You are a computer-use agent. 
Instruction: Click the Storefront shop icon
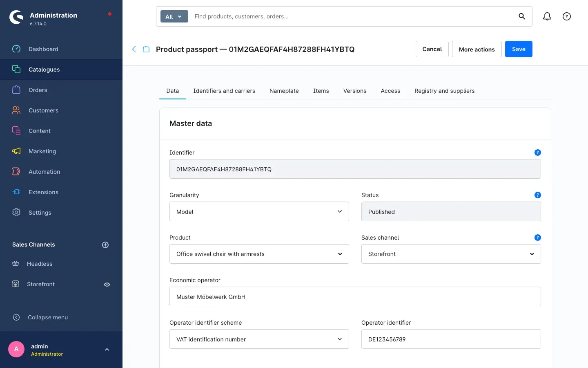point(16,284)
